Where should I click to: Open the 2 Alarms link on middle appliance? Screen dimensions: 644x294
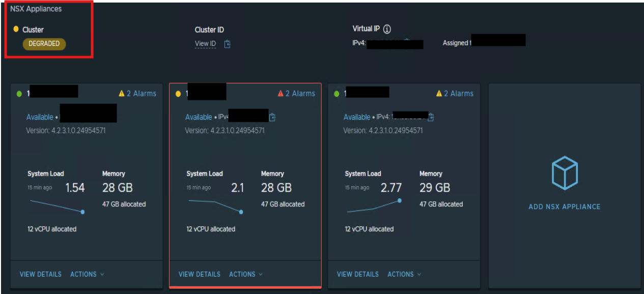pyautogui.click(x=300, y=93)
